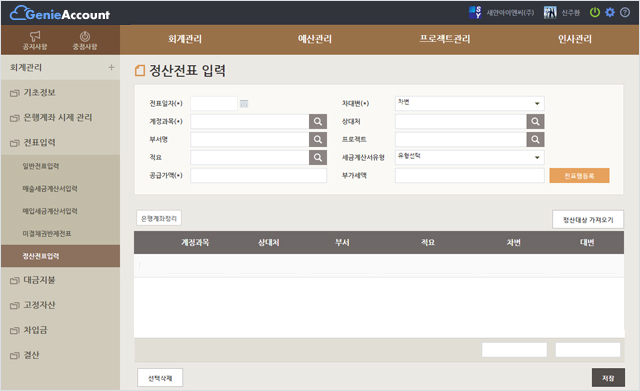Search 계정과목 with magnifier button
The width and height of the screenshot is (640, 391).
tap(318, 122)
